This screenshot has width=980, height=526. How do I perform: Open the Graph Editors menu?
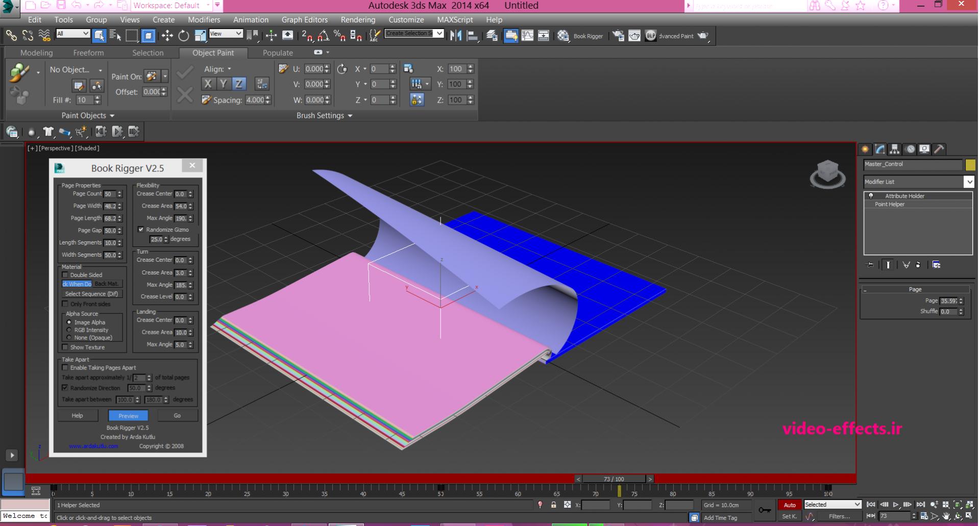(x=305, y=20)
